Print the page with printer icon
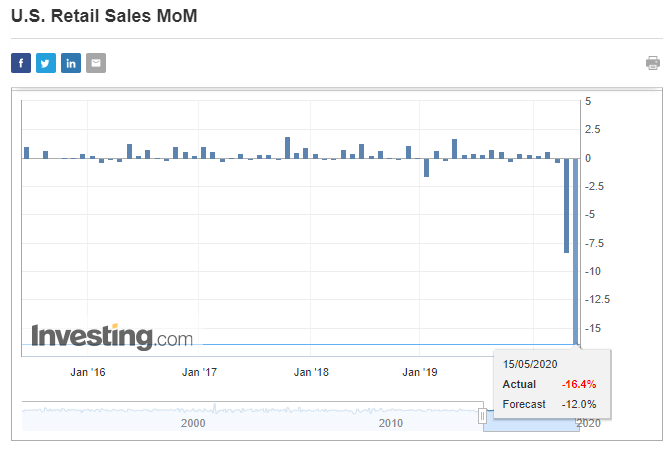 [653, 64]
